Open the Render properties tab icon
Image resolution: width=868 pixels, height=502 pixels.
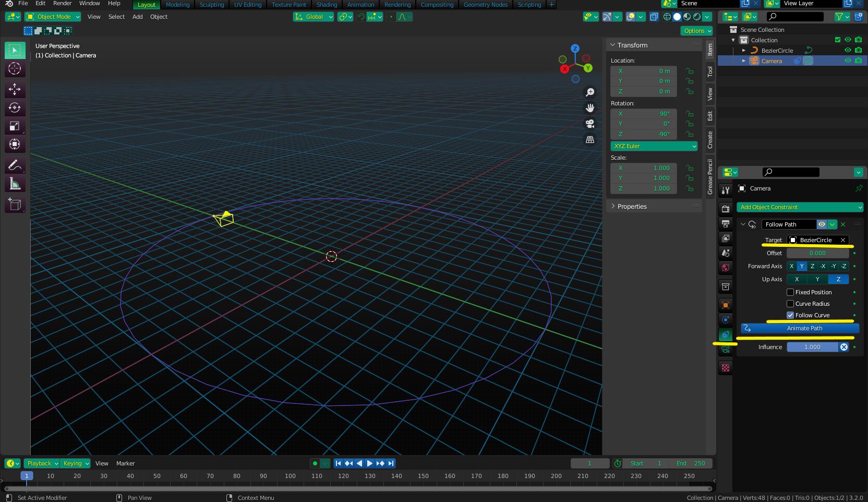click(x=725, y=209)
